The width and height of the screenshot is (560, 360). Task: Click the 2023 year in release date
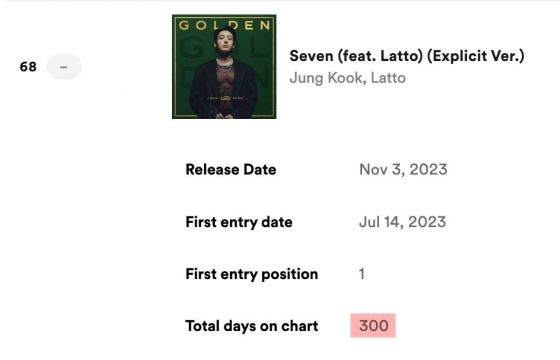pos(428,170)
